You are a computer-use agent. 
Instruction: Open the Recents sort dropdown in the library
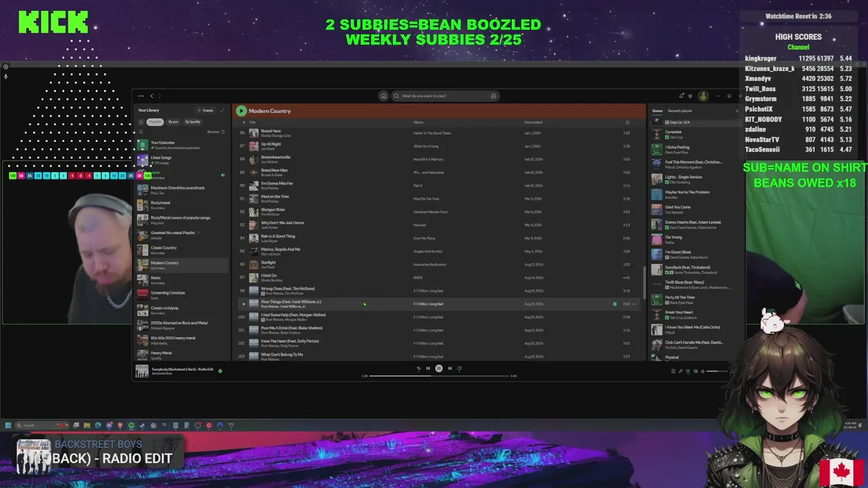pos(216,131)
